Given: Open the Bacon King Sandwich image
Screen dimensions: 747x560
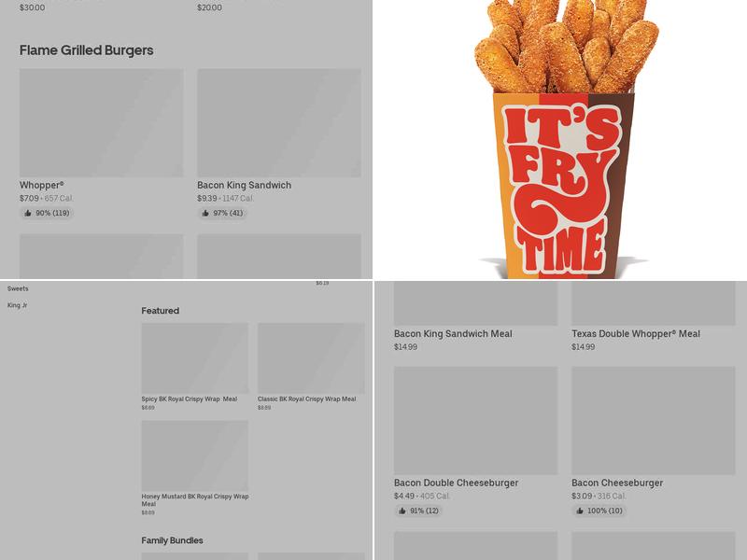Looking at the screenshot, I should (279, 123).
